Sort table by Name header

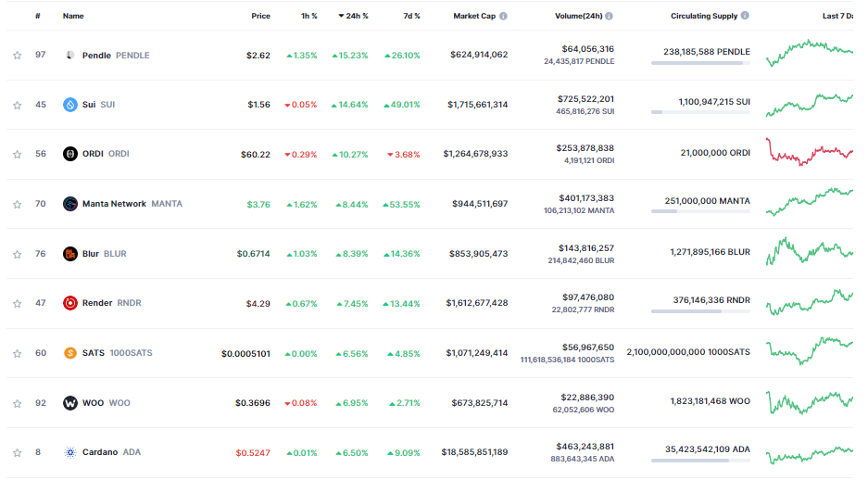[x=73, y=16]
